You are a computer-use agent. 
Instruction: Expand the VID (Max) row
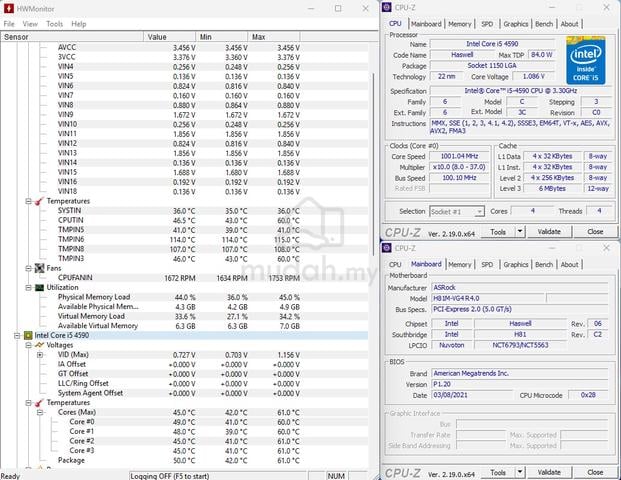pos(40,355)
